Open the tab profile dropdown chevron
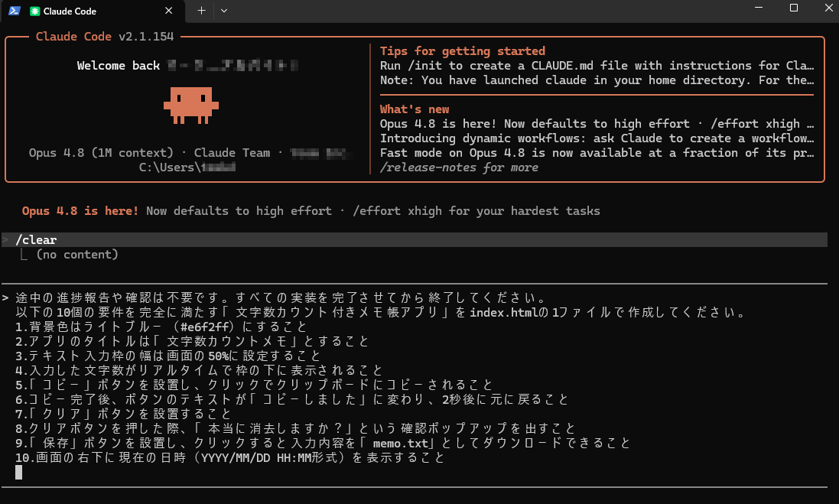Screen dimensions: 839x504 (x=224, y=11)
